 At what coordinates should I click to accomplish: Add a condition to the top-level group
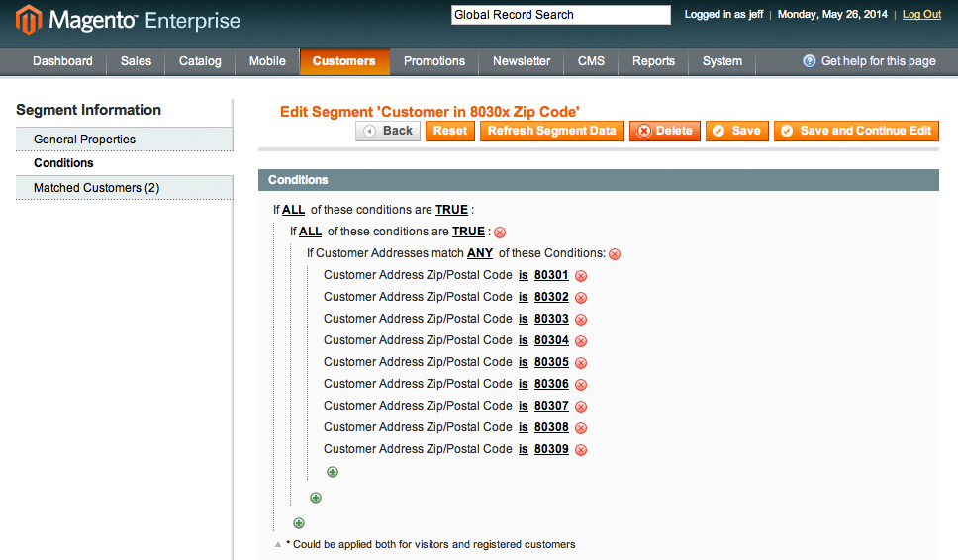pos(299,523)
